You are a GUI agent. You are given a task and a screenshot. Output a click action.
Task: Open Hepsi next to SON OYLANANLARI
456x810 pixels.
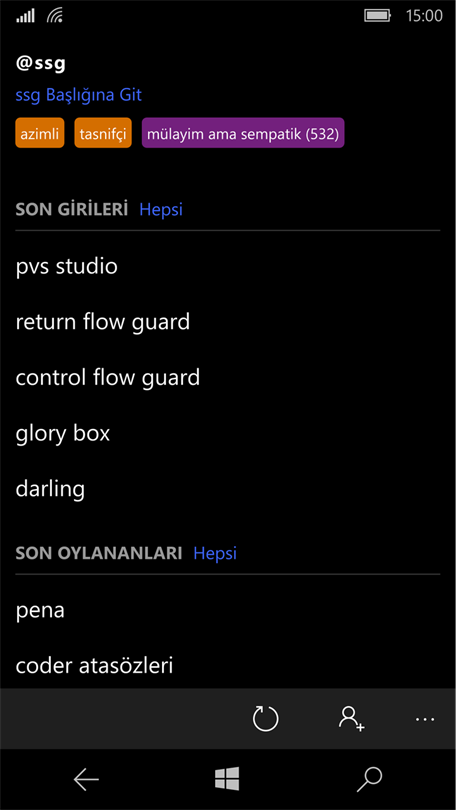coord(215,553)
